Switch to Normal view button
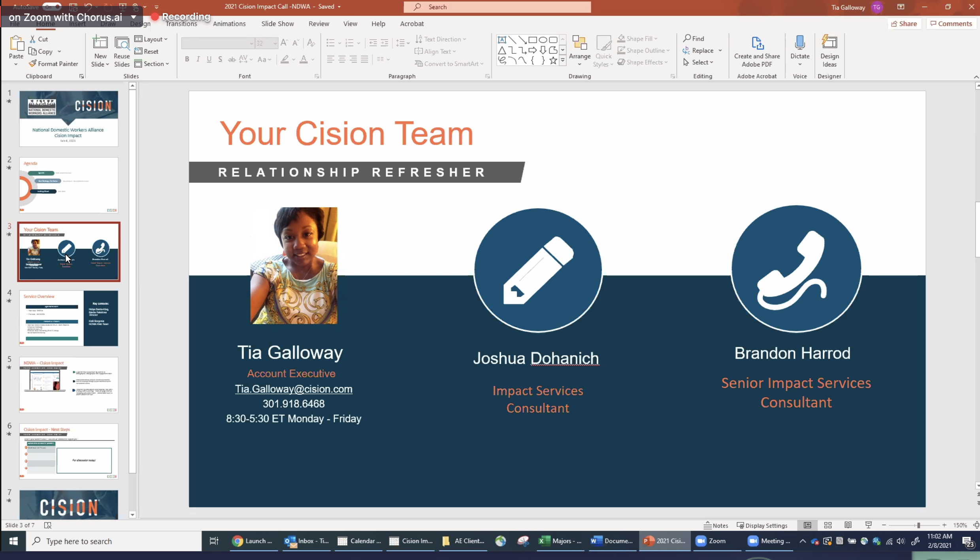 click(x=807, y=525)
